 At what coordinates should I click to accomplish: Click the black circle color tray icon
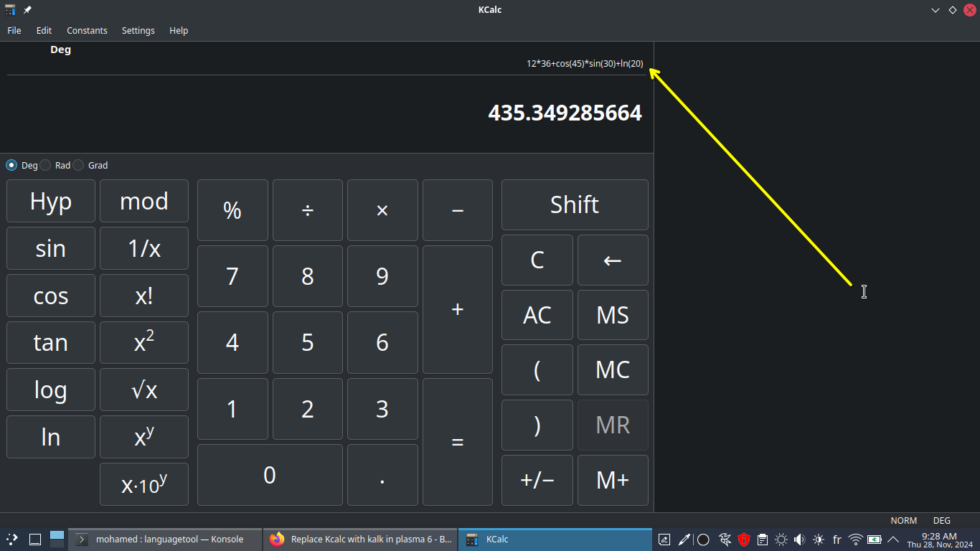(703, 540)
